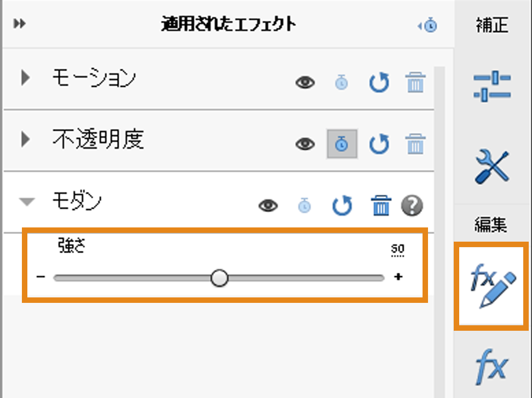The height and width of the screenshot is (398, 532).
Task: Toggle keyframe animation for 不透明度
Action: click(x=341, y=144)
